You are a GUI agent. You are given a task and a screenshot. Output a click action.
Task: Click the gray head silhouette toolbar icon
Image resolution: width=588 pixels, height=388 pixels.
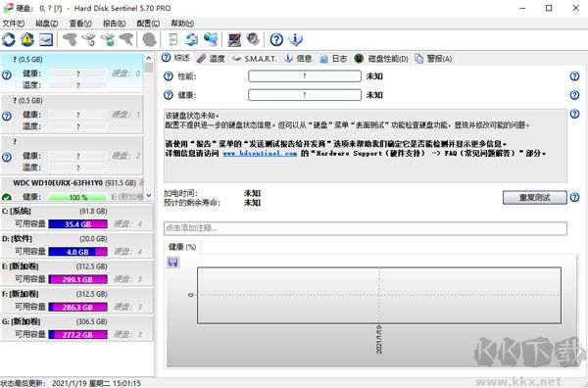[149, 39]
